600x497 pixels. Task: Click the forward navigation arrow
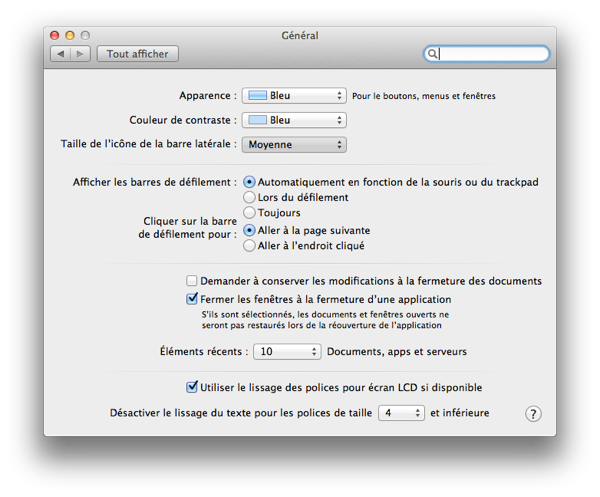coord(80,54)
